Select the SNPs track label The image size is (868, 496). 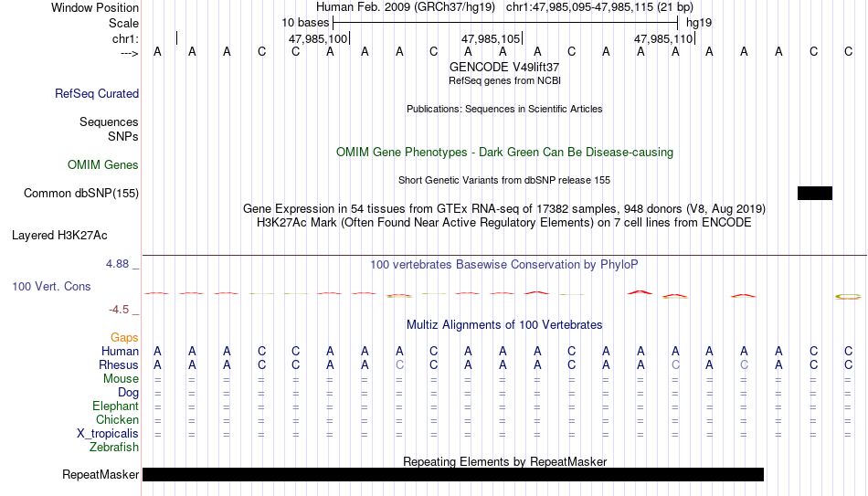pyautogui.click(x=123, y=136)
